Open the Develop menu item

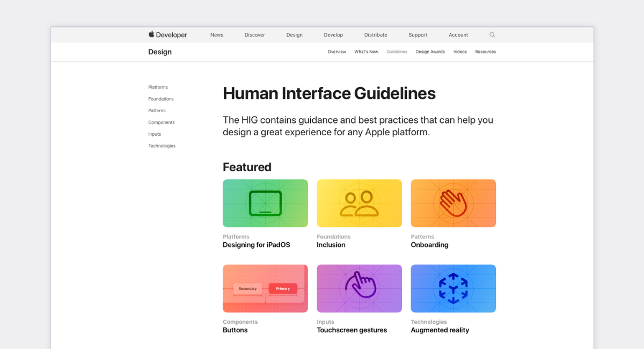[333, 35]
